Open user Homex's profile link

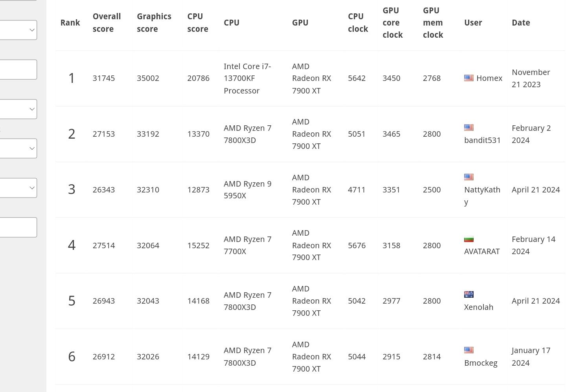[489, 78]
